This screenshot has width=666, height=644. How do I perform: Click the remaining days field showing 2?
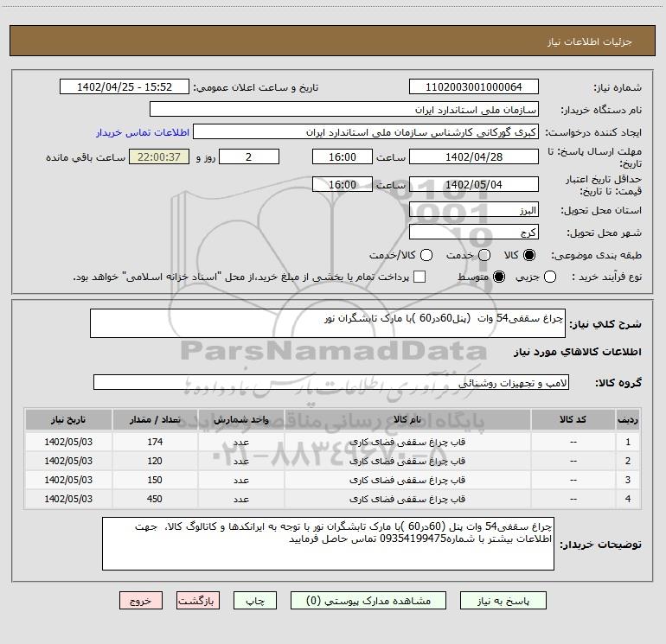click(x=249, y=156)
